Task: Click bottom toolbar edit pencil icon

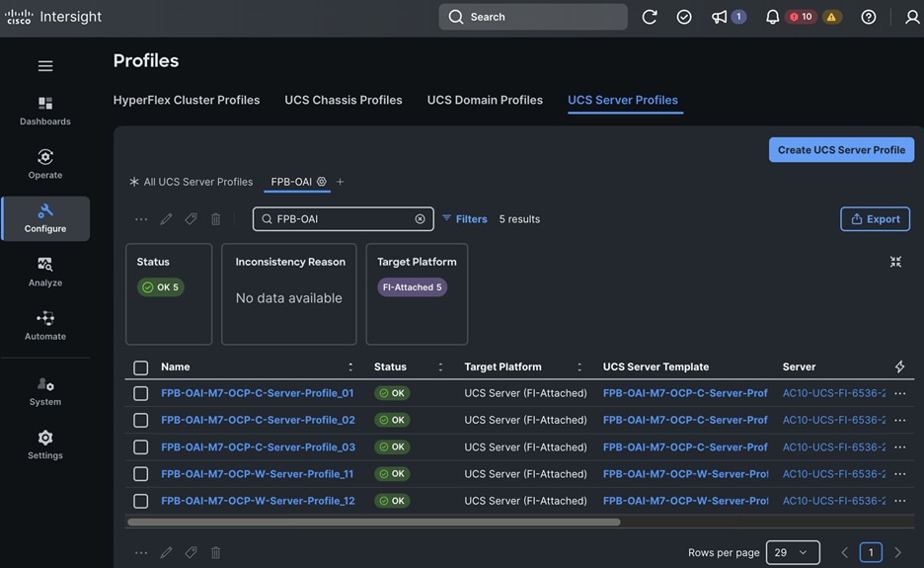Action: (x=166, y=552)
